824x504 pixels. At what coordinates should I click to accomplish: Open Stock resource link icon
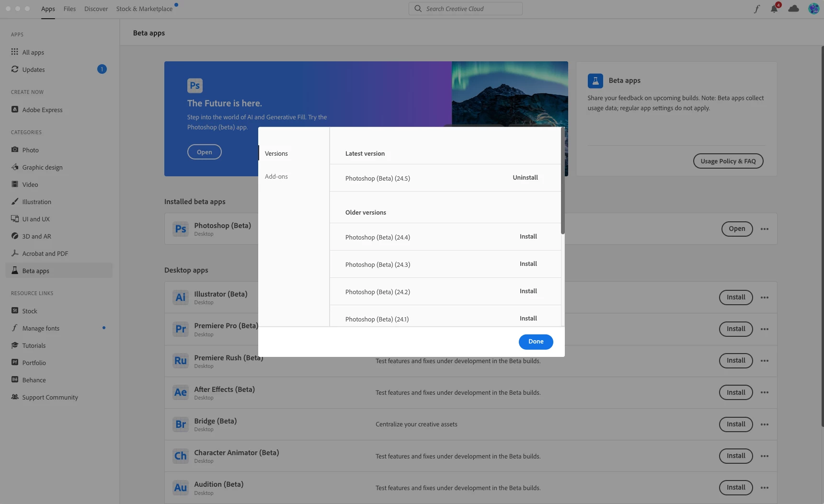click(x=15, y=310)
